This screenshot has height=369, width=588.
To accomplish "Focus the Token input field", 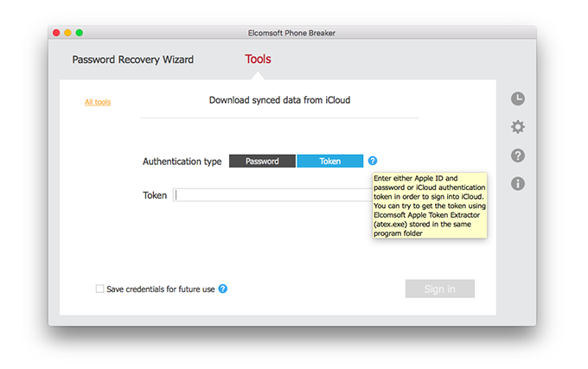I will [273, 194].
